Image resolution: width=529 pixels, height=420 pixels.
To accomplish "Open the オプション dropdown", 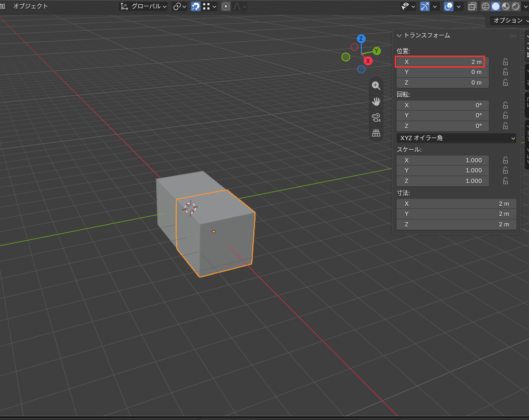I will (x=509, y=21).
